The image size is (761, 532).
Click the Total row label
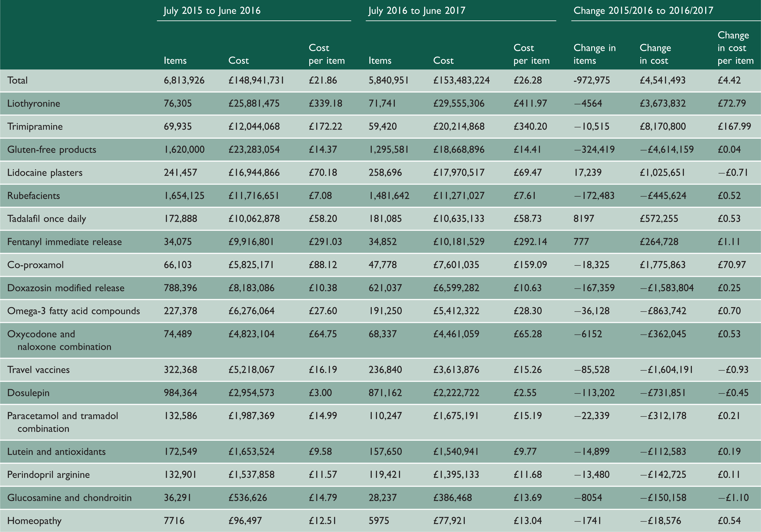(x=17, y=80)
